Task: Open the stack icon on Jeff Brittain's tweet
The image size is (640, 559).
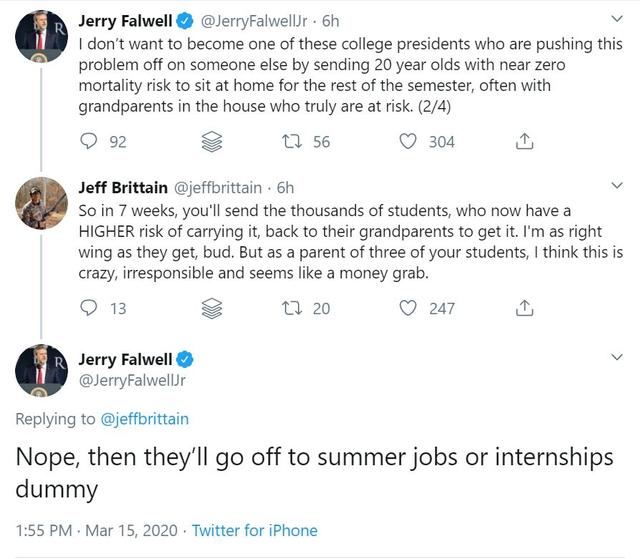Action: (210, 308)
